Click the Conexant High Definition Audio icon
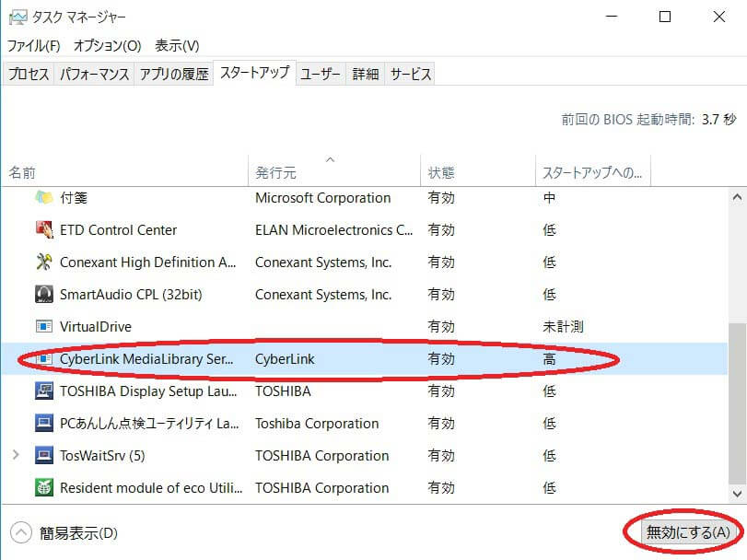This screenshot has width=747, height=560. (44, 262)
